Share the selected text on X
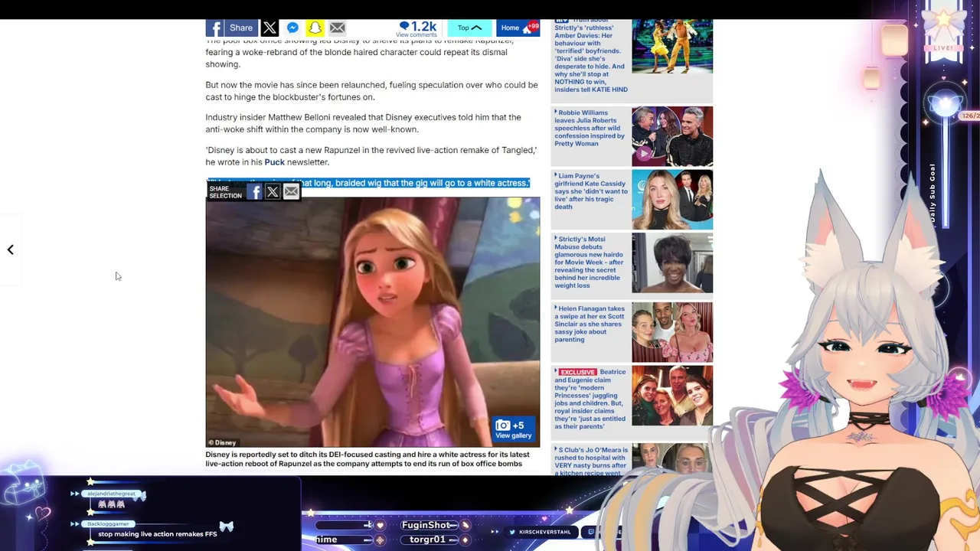This screenshot has height=551, width=980. [273, 192]
